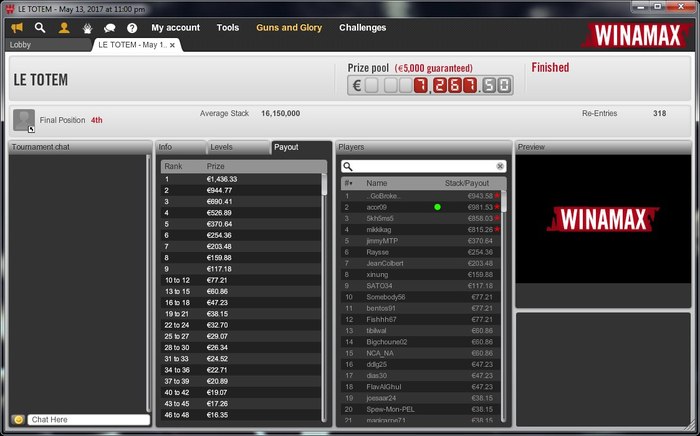This screenshot has width=700, height=436.
Task: Open the chat bubbles icon
Action: pyautogui.click(x=109, y=28)
